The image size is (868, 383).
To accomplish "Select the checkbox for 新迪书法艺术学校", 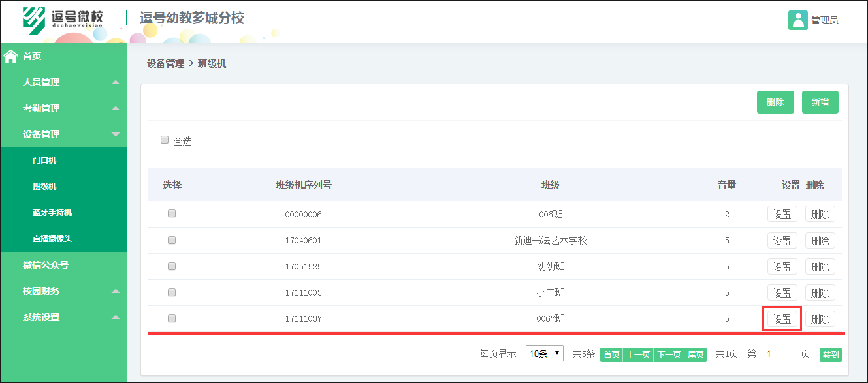I will 172,240.
